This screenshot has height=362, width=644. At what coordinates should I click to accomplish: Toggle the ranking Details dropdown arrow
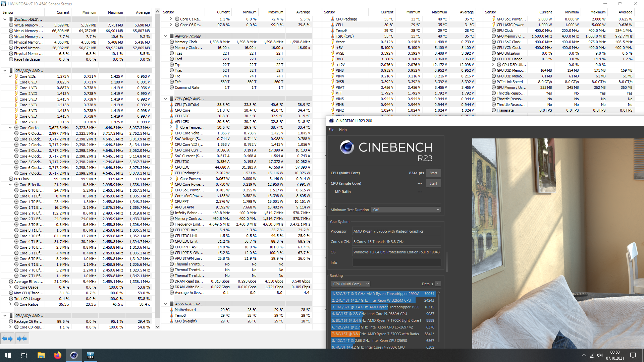[438, 284]
